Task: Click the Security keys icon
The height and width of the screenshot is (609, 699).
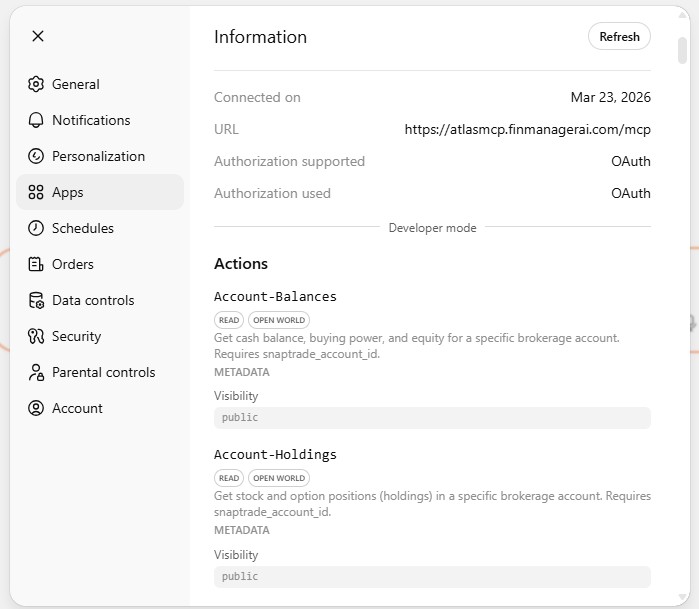Action: pos(36,336)
